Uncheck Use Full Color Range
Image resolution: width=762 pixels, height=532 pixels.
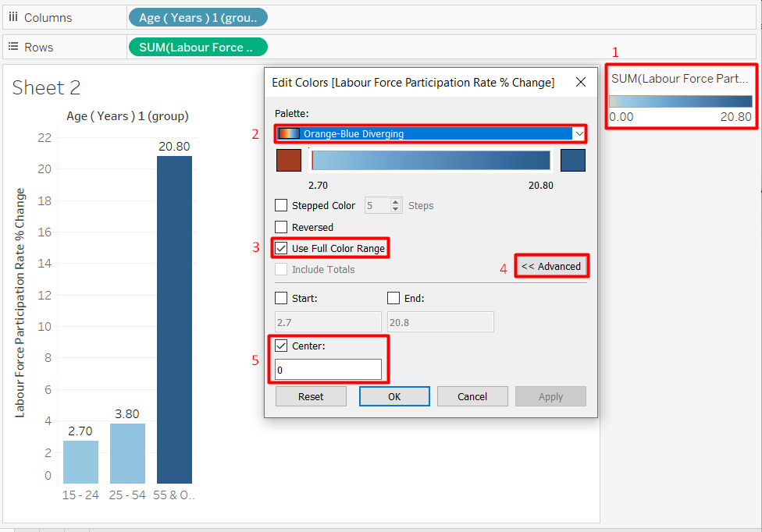tap(282, 248)
